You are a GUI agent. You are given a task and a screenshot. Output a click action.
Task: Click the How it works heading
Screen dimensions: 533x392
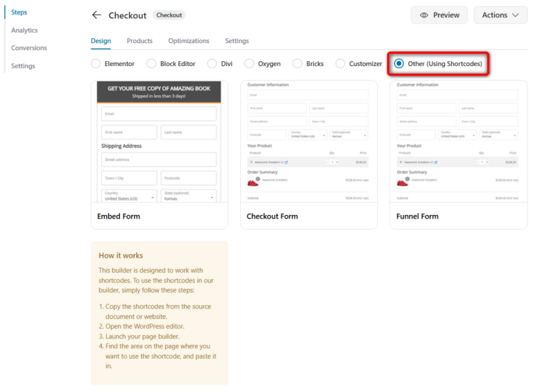(x=121, y=255)
